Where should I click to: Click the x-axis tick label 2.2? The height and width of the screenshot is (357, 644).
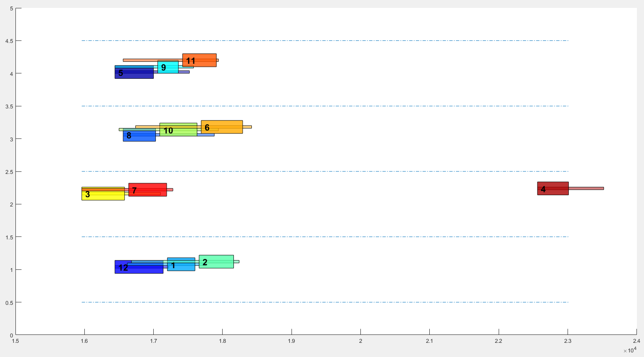(499, 341)
